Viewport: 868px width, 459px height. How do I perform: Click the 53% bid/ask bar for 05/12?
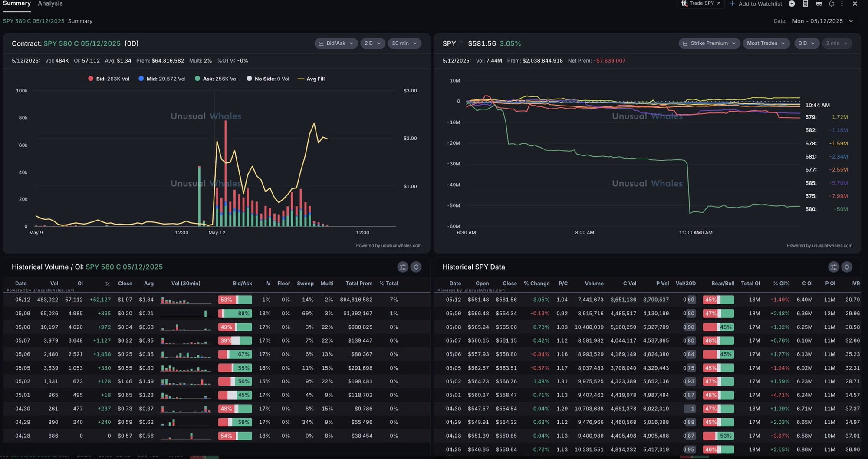pos(235,300)
